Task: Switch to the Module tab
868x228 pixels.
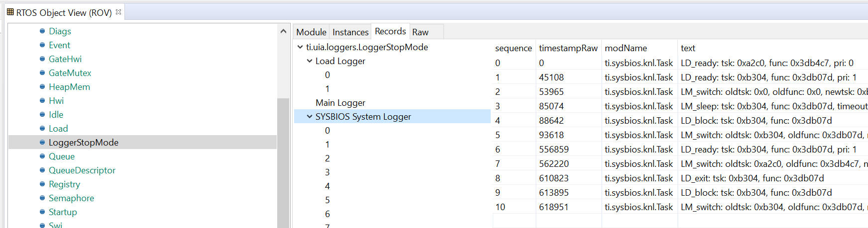Action: coord(311,32)
